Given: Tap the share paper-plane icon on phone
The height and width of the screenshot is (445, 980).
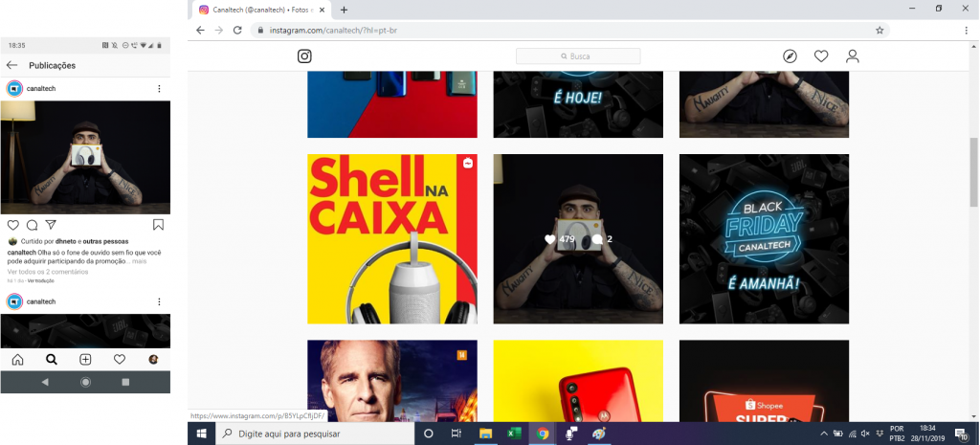Looking at the screenshot, I should coord(51,224).
